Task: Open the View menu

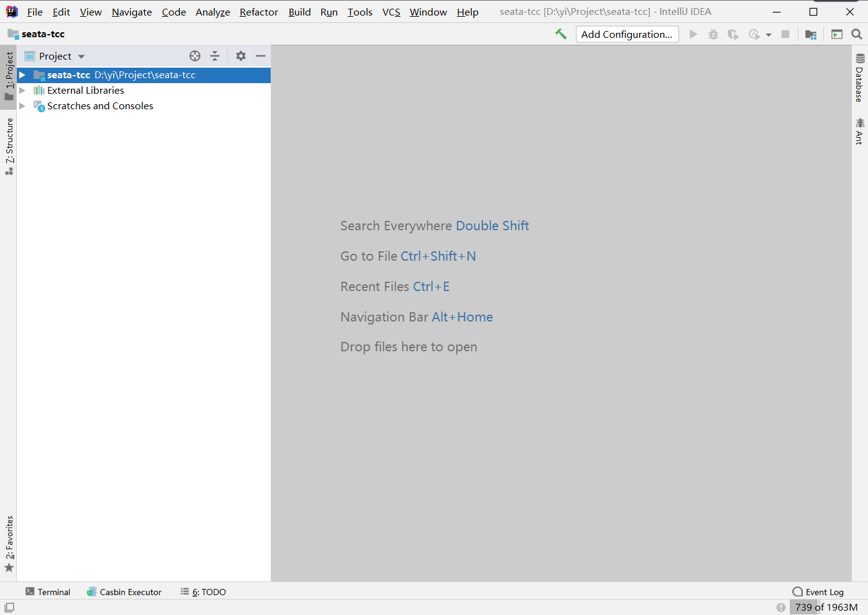Action: (91, 12)
